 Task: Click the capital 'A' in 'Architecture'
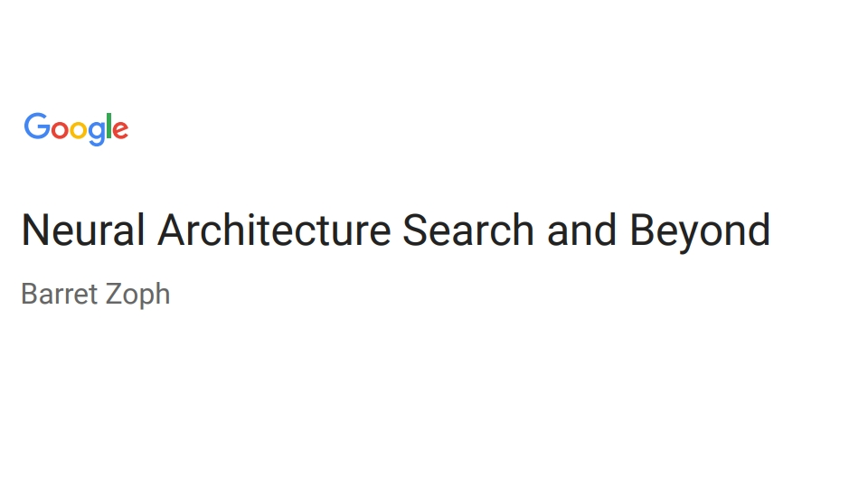(x=174, y=230)
